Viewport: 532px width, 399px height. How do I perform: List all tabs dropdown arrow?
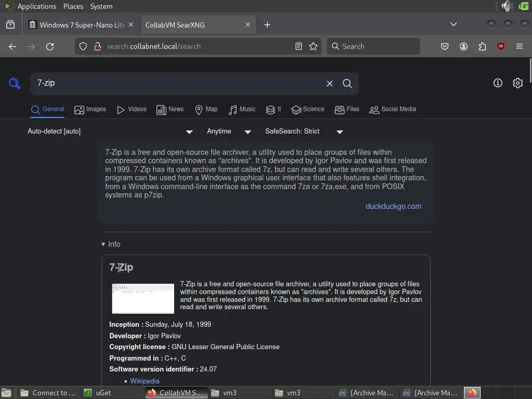(x=453, y=24)
